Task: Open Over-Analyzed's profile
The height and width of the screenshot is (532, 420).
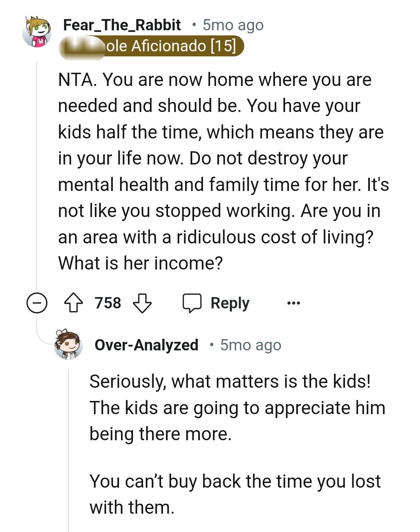Action: click(147, 345)
